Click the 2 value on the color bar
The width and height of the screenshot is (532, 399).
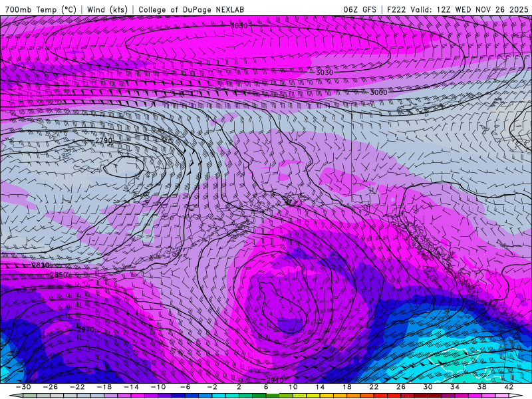point(239,387)
